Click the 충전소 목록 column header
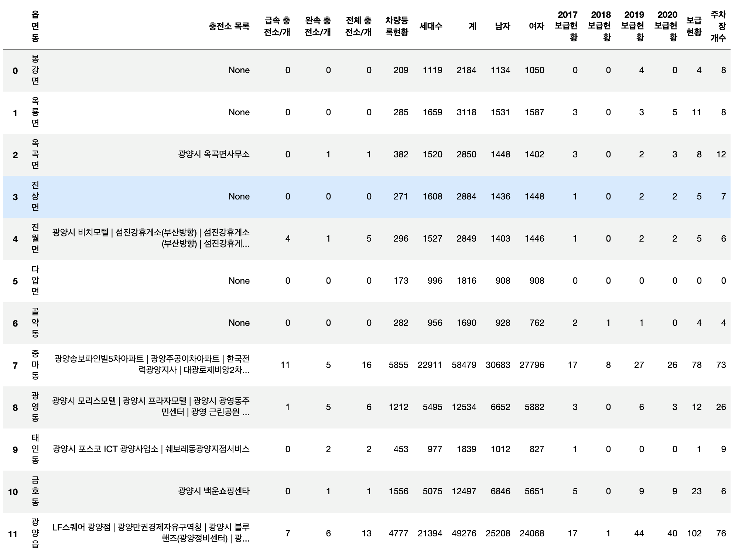 point(229,26)
